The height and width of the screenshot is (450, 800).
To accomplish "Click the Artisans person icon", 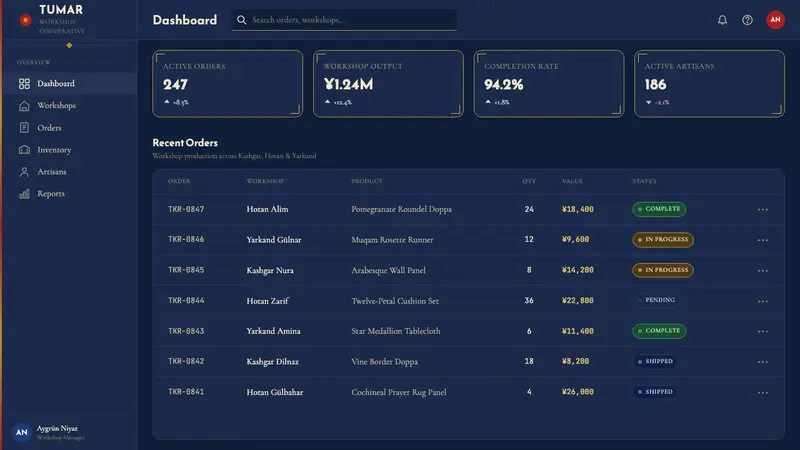I will [24, 171].
